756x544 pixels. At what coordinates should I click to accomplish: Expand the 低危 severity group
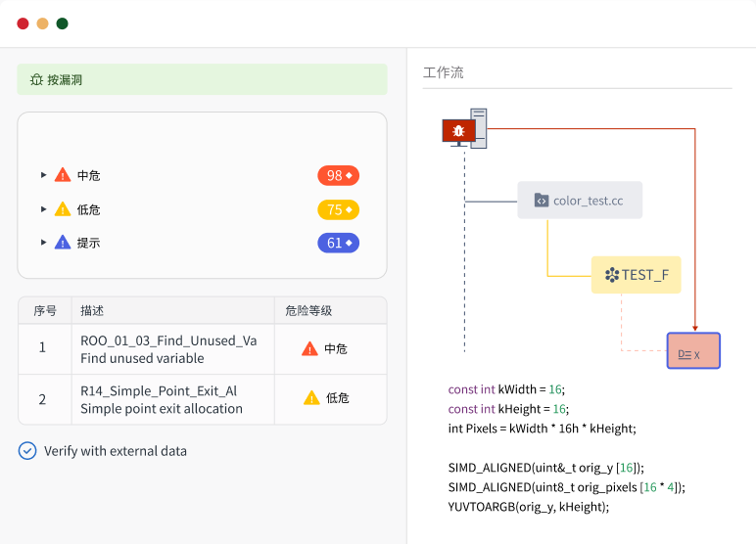pos(43,209)
